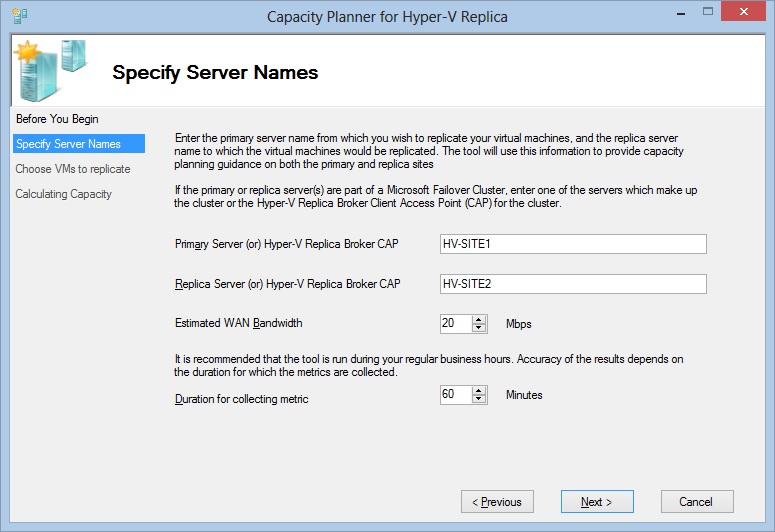Select the Specify Server Names step
The image size is (775, 532).
coord(68,144)
